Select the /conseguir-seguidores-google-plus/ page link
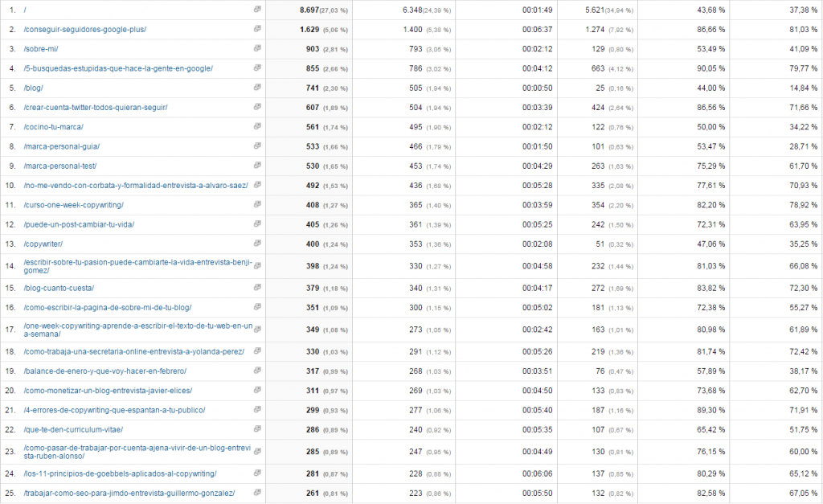This screenshot has width=823, height=504. coord(84,29)
